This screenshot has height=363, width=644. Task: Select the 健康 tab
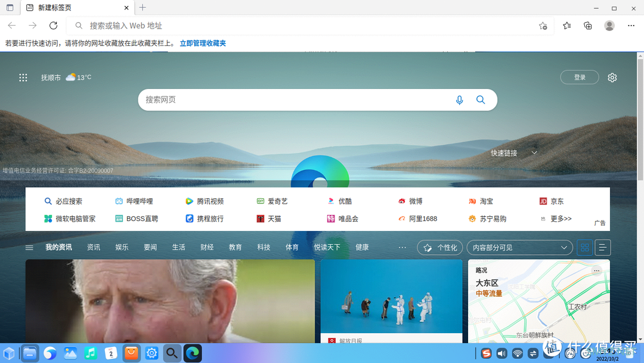pyautogui.click(x=362, y=247)
